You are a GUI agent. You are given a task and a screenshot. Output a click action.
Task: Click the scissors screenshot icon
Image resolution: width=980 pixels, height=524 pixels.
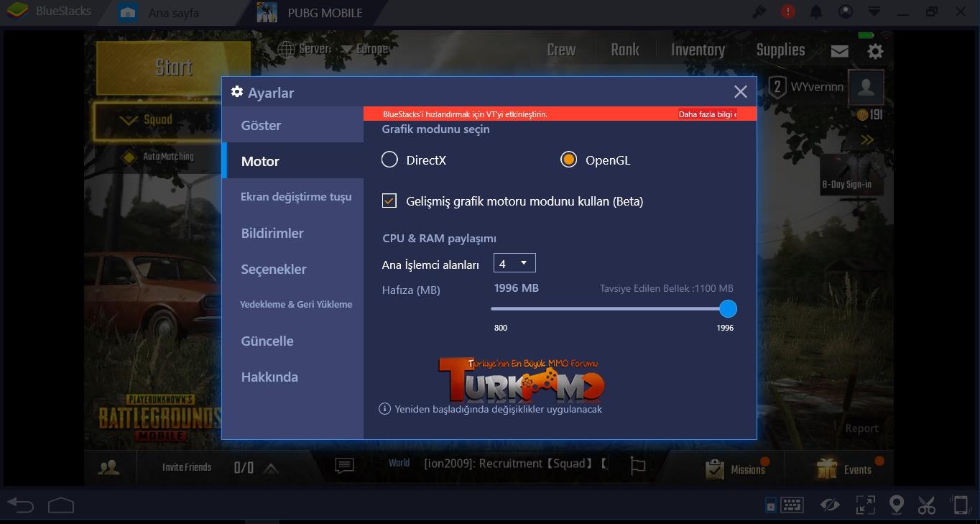tap(927, 505)
